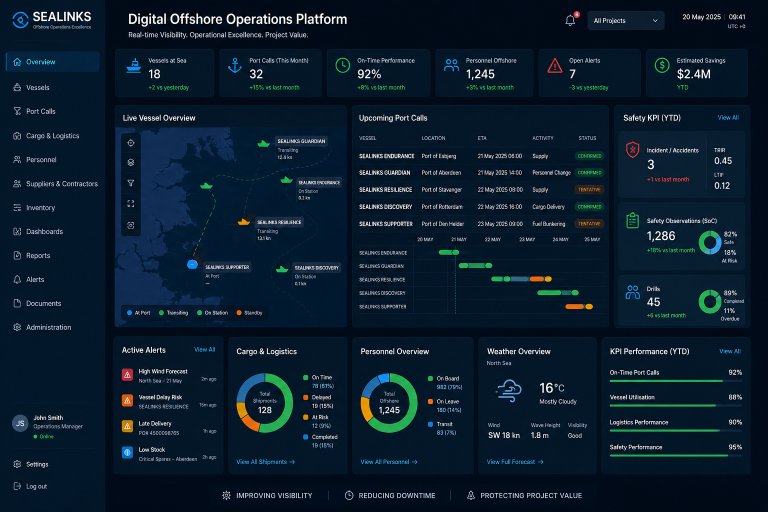Click the Vessels at Sea ship icon
This screenshot has width=768, height=512.
(134, 66)
